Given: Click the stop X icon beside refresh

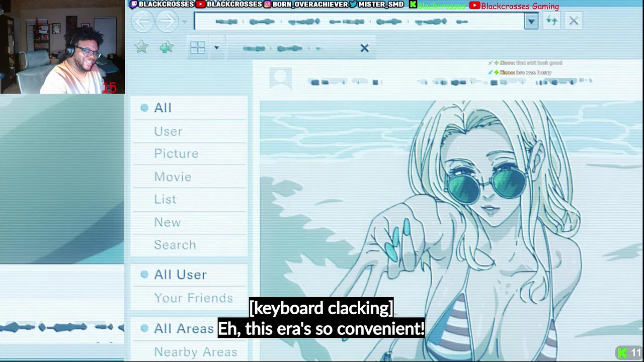Looking at the screenshot, I should coord(574,21).
